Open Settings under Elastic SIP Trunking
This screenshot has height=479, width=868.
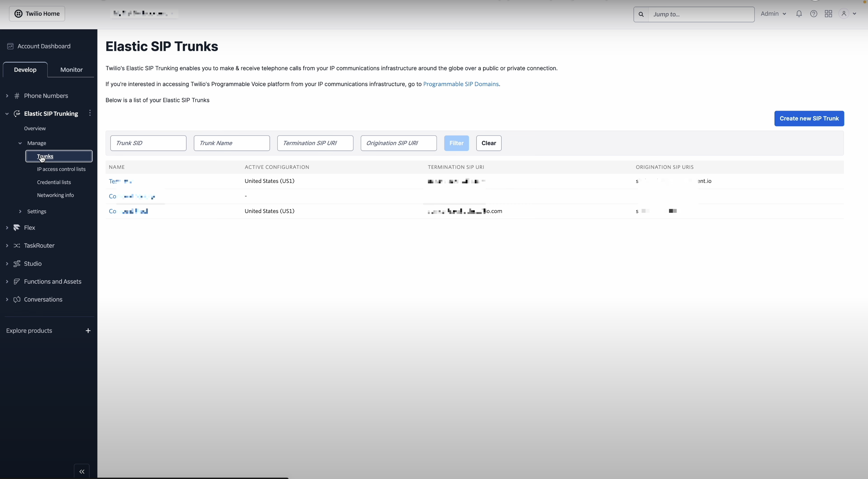pyautogui.click(x=37, y=211)
